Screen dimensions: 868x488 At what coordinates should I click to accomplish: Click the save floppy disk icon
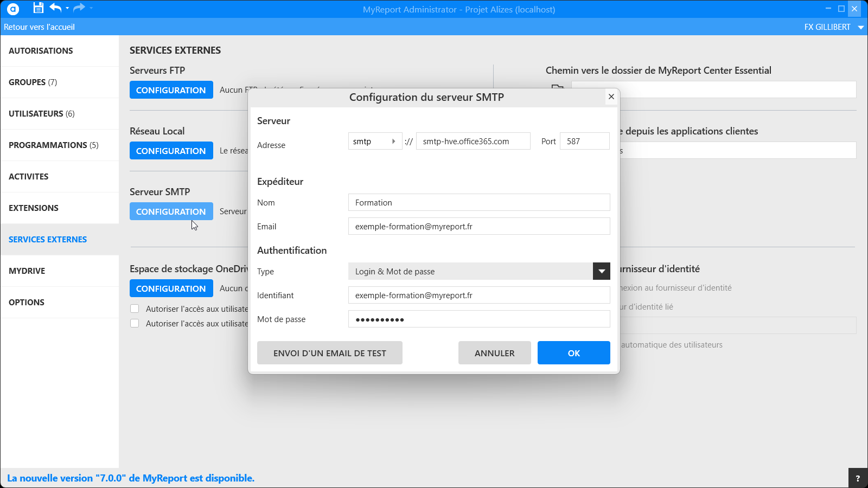click(38, 8)
